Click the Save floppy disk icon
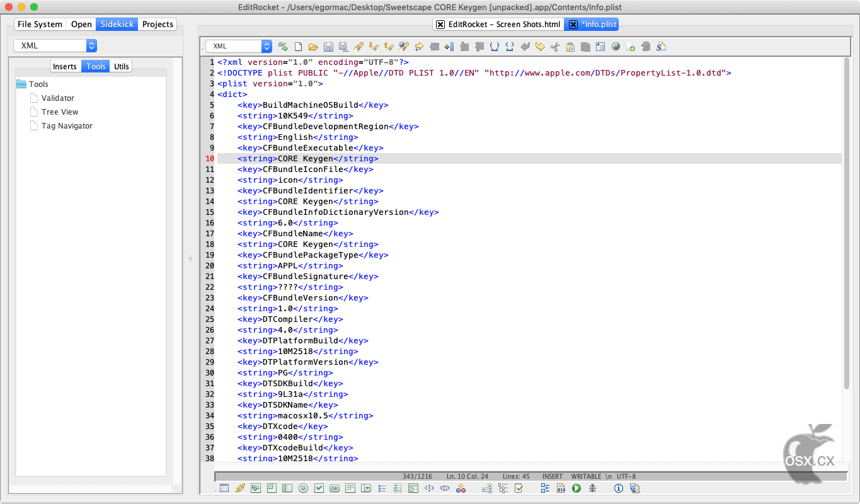860x504 pixels. click(328, 47)
